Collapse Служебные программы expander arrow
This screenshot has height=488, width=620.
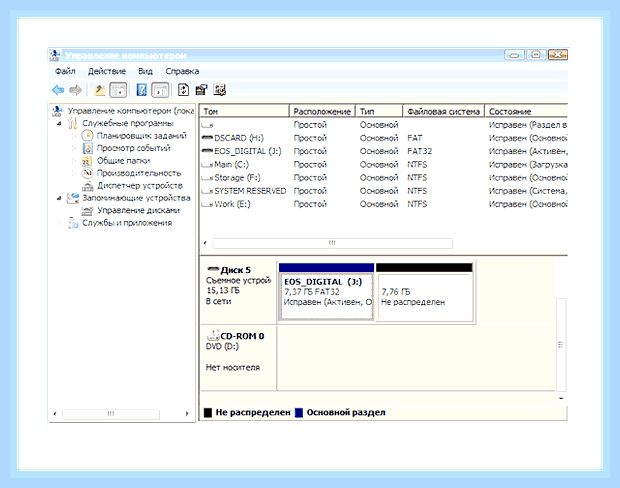pyautogui.click(x=59, y=123)
